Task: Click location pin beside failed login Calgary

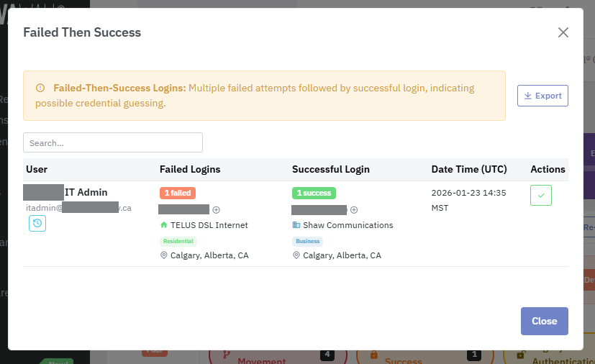Action: pyautogui.click(x=164, y=255)
